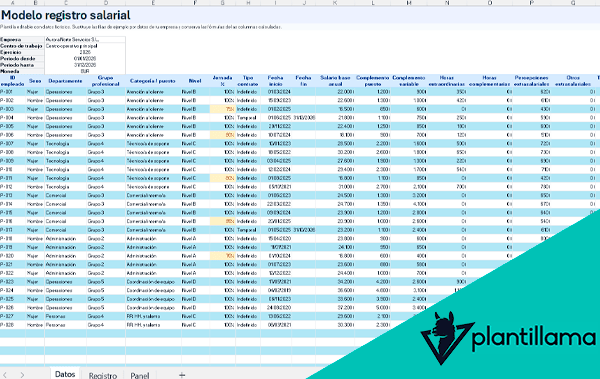Select the 'Departamento' column header

tap(65, 81)
